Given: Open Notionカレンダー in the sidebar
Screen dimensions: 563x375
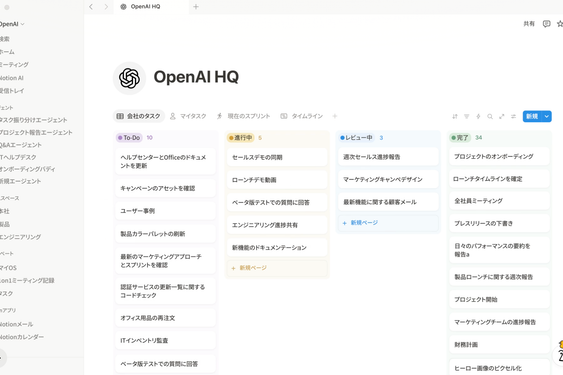Looking at the screenshot, I should (x=22, y=337).
